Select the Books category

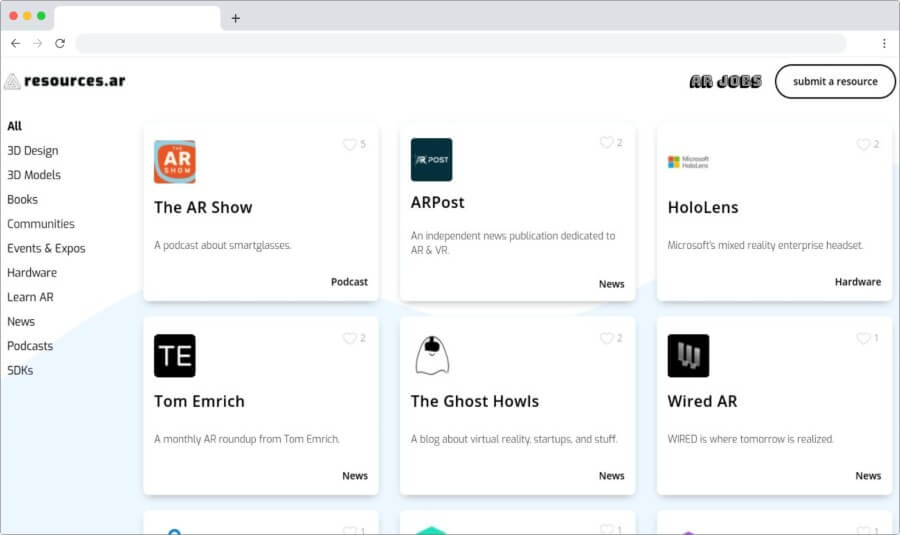[x=22, y=200]
